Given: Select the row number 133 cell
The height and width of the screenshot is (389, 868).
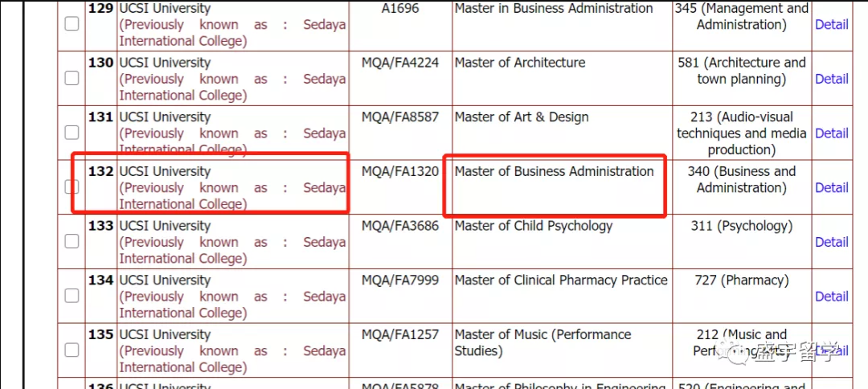Looking at the screenshot, I should pyautogui.click(x=100, y=242).
